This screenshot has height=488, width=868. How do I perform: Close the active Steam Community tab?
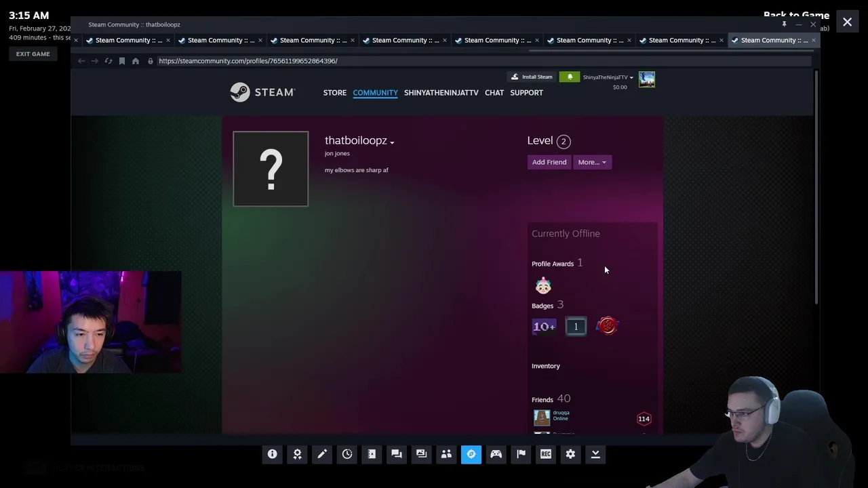[814, 40]
